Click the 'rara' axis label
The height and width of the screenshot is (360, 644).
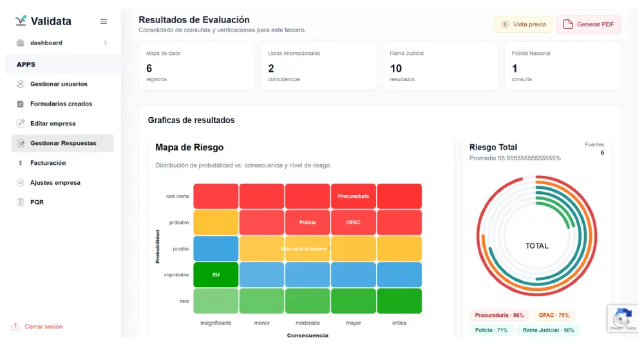[184, 301]
